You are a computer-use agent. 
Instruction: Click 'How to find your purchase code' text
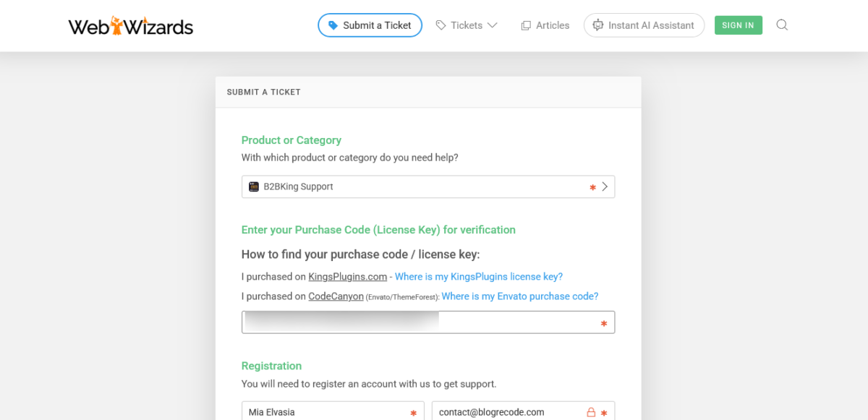coord(360,254)
